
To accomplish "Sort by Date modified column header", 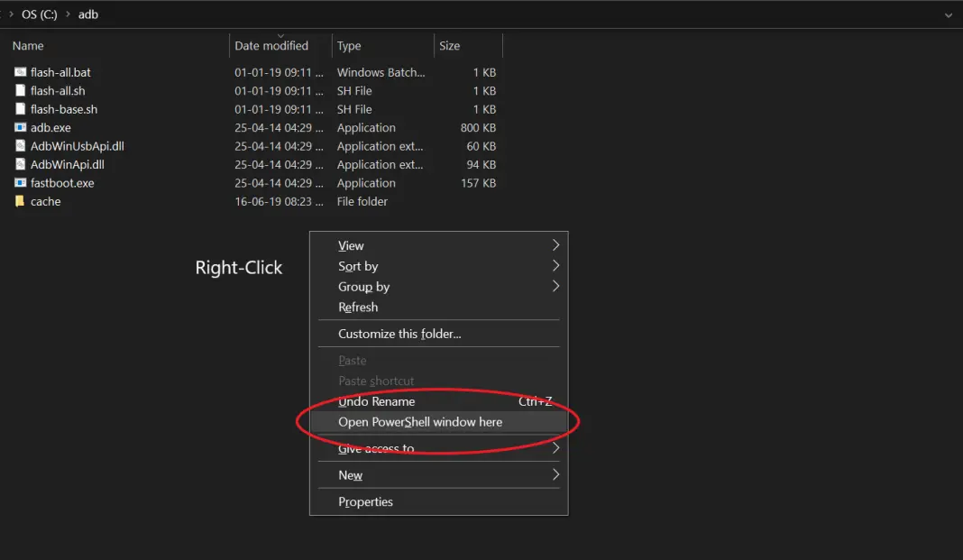I will [x=271, y=46].
